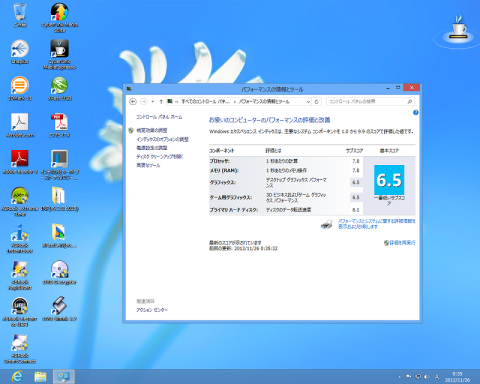480x384 pixels.
Task: Open the Action Center flag tray icon
Action: 408,377
